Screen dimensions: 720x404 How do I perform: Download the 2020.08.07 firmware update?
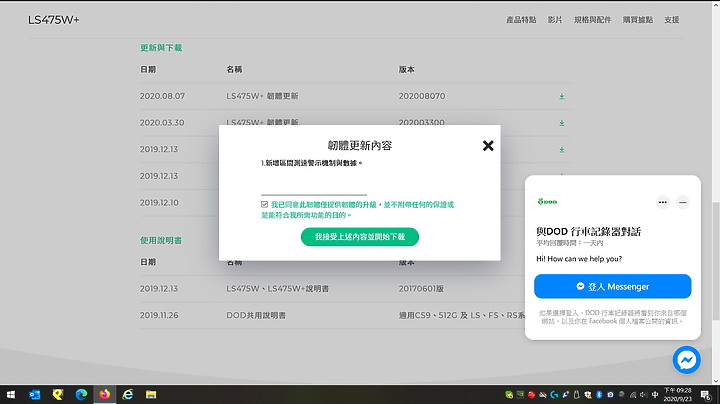[x=562, y=96]
